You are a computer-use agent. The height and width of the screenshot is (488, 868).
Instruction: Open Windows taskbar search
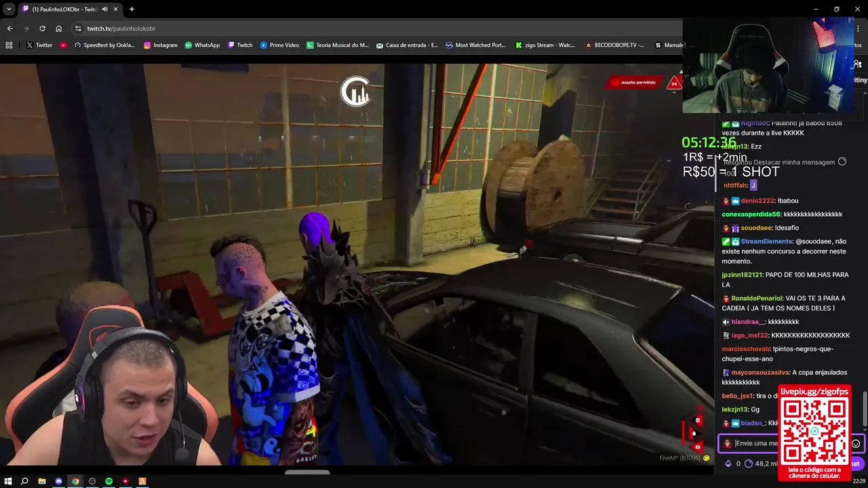[x=24, y=481]
